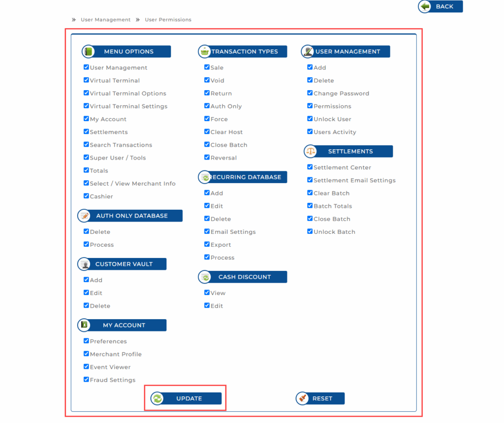The image size is (504, 423).
Task: Uncheck Export under Recurring Database
Action: pyautogui.click(x=207, y=244)
